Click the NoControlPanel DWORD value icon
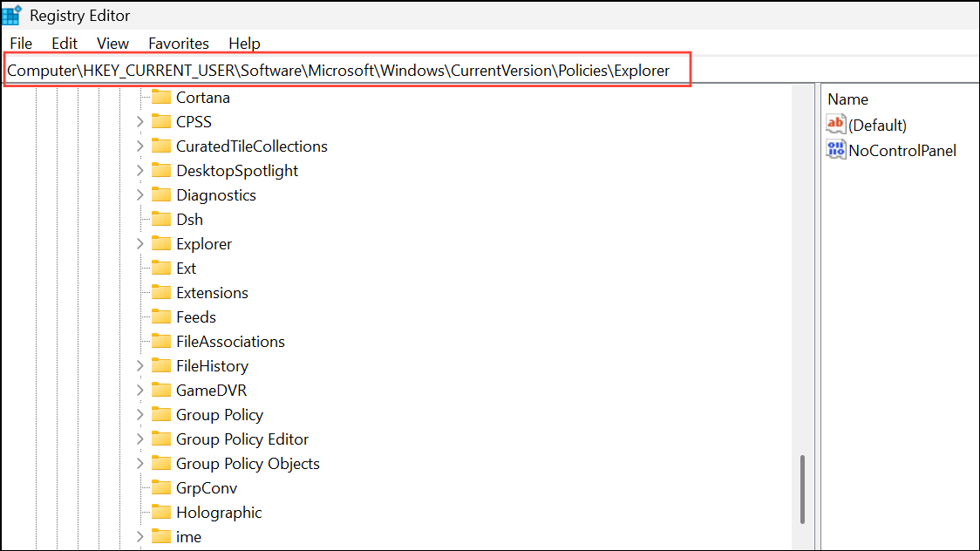This screenshot has width=980, height=551. click(x=835, y=149)
